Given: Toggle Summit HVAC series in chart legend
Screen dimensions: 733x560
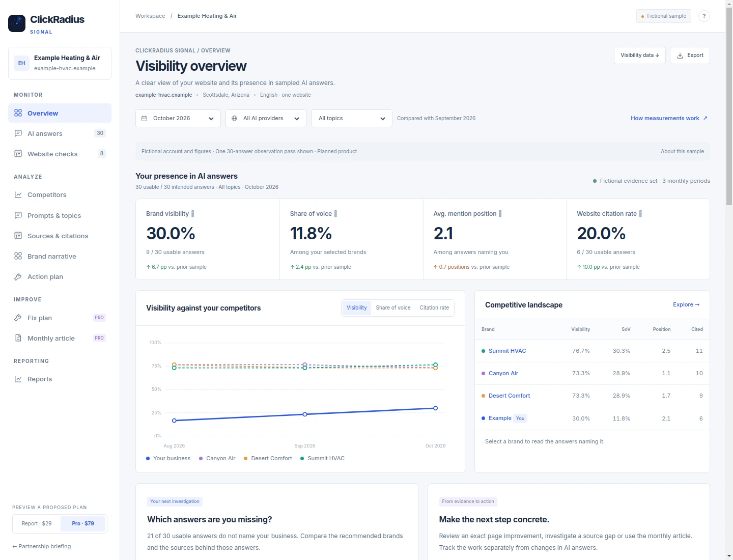Looking at the screenshot, I should 322,458.
